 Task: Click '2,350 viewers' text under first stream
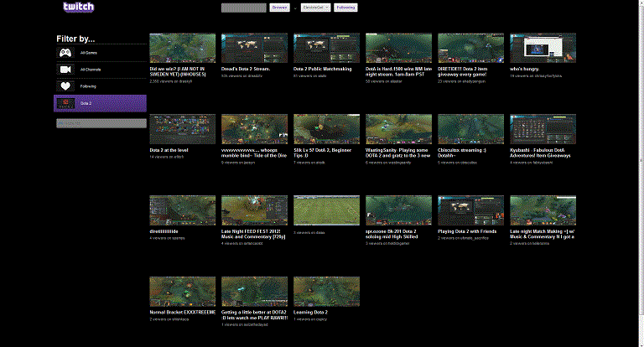pyautogui.click(x=171, y=81)
